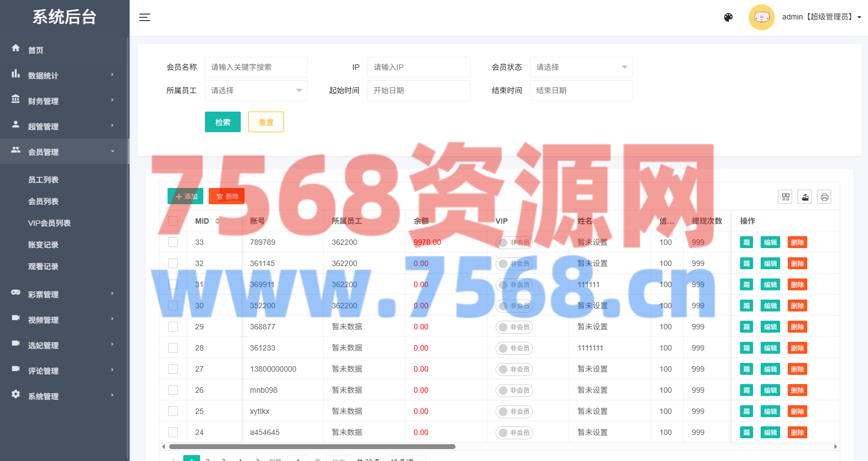
Task: Check the checkbox for row MID 29
Action: [173, 327]
